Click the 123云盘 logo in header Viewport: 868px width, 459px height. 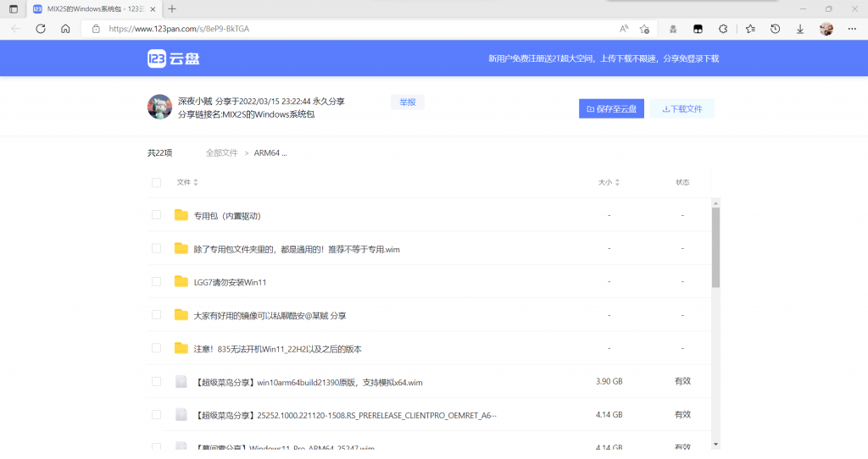pyautogui.click(x=173, y=58)
